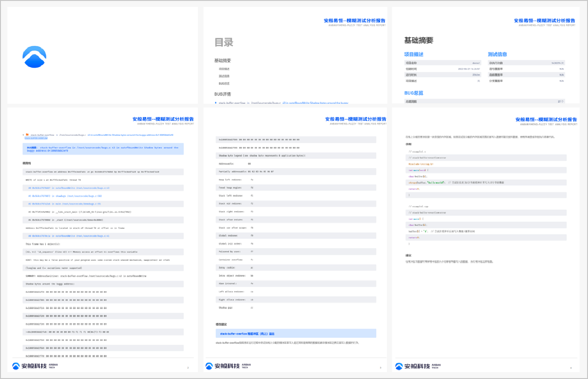Screen dimensions: 588x379
Task: Select the blue 修改建议 stack-buffer-overflow highlight box
Action: [296, 334]
